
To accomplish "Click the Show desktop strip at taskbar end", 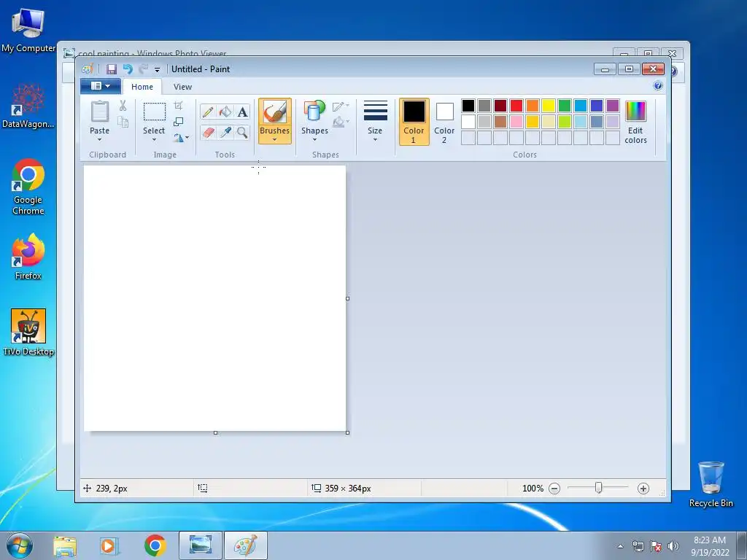I will pos(742,545).
